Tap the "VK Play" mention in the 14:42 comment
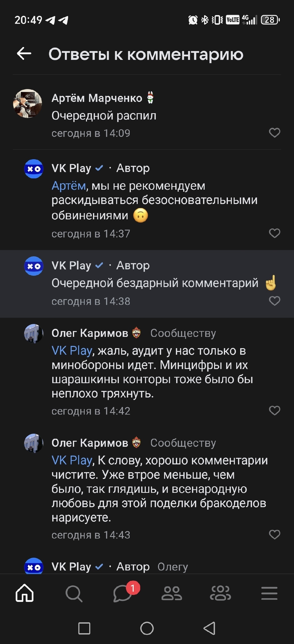Screen dimensions: 294x644 pyautogui.click(x=72, y=351)
